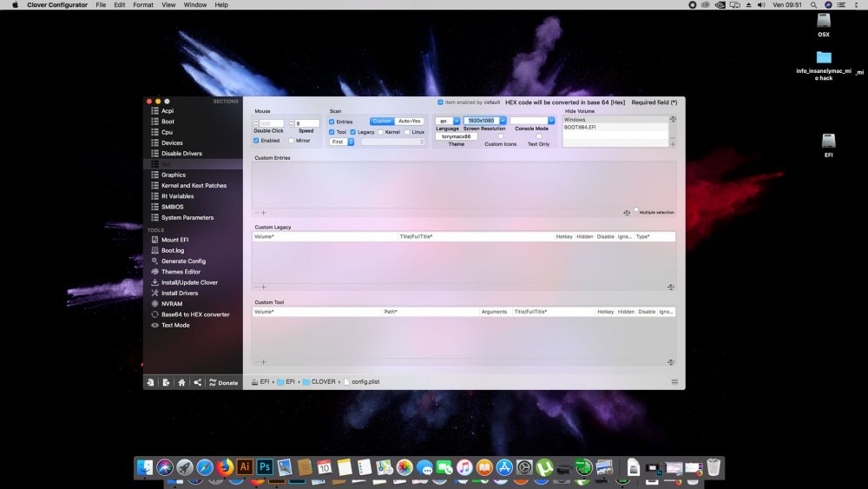The height and width of the screenshot is (489, 868).
Task: Add a new Custom Legacy row
Action: (x=264, y=287)
